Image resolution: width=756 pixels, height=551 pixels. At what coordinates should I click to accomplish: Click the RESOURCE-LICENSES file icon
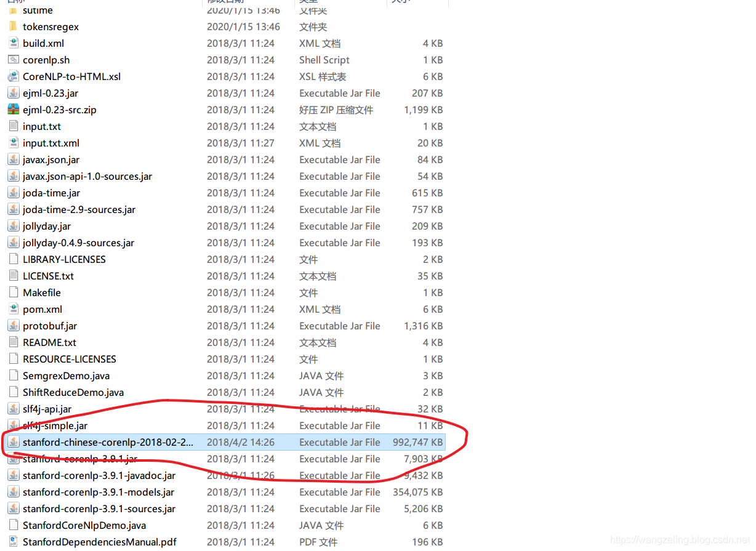[13, 359]
